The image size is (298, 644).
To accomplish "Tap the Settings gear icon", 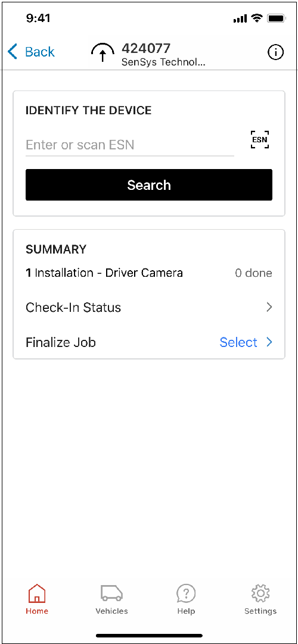I will (x=260, y=593).
